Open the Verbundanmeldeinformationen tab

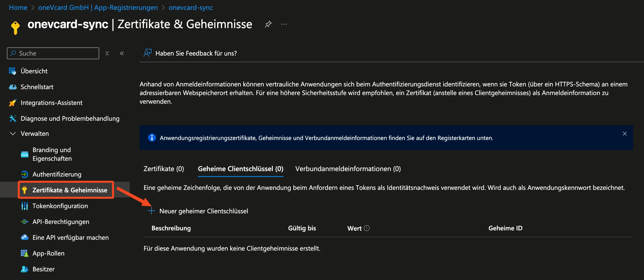coord(348,169)
